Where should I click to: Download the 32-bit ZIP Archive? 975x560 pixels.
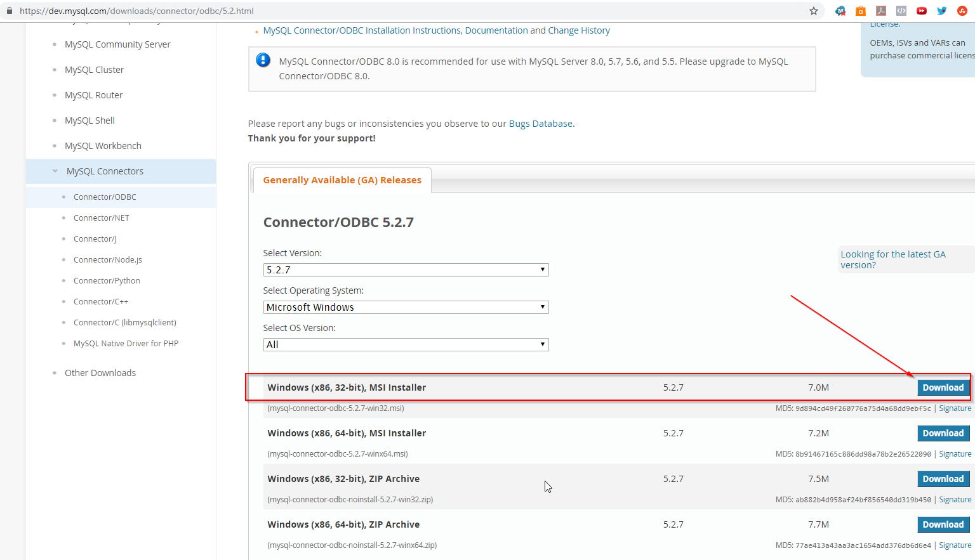pos(943,479)
